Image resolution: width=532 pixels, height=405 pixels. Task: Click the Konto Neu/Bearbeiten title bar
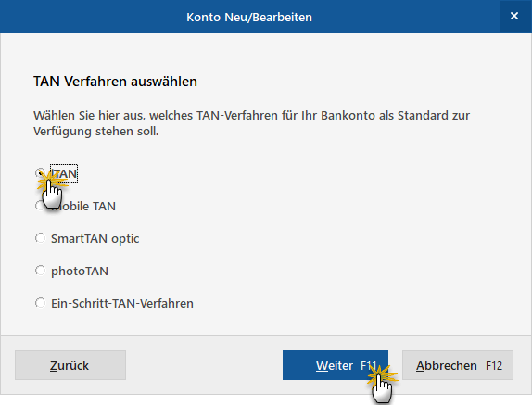(249, 17)
